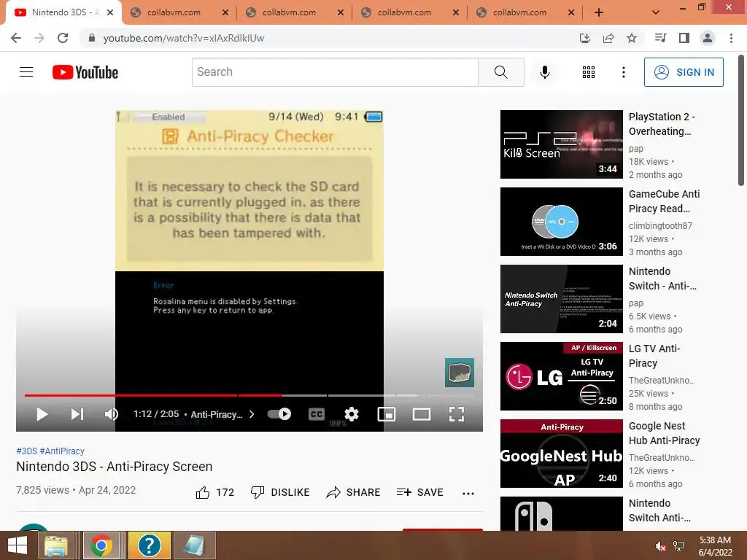
Task: Enter full screen mode
Action: coord(457,414)
